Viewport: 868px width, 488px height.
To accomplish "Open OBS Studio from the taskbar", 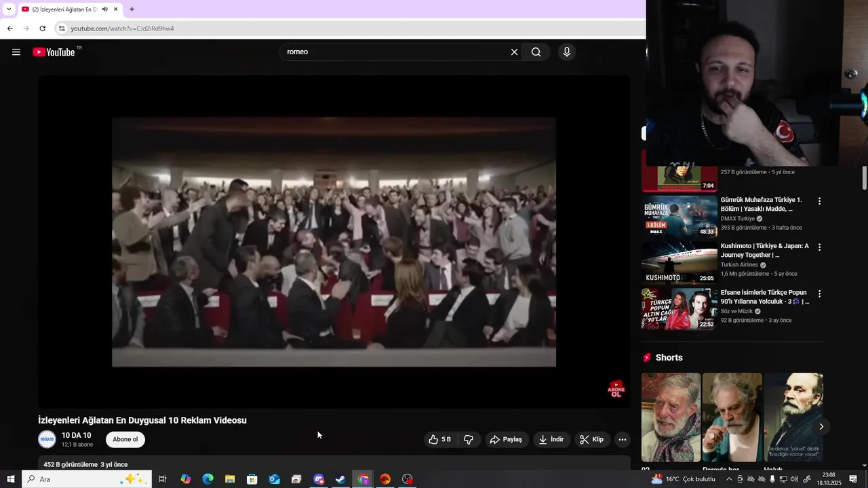I will click(x=408, y=479).
